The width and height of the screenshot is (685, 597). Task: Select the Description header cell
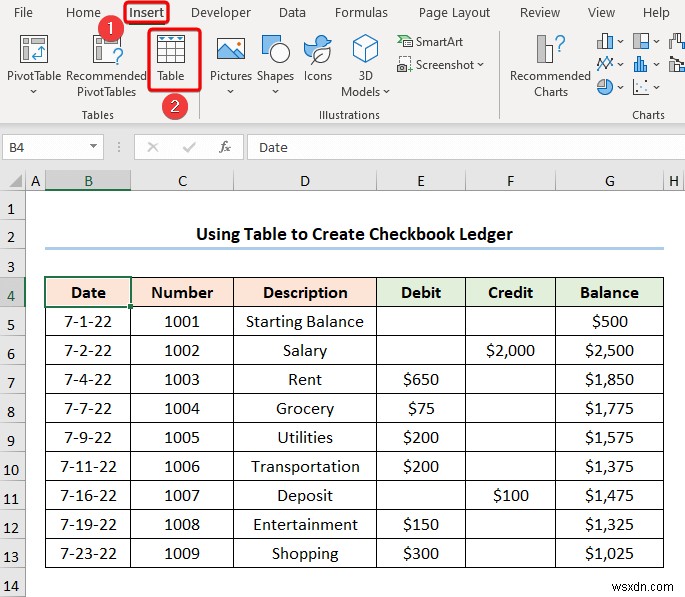pos(305,292)
